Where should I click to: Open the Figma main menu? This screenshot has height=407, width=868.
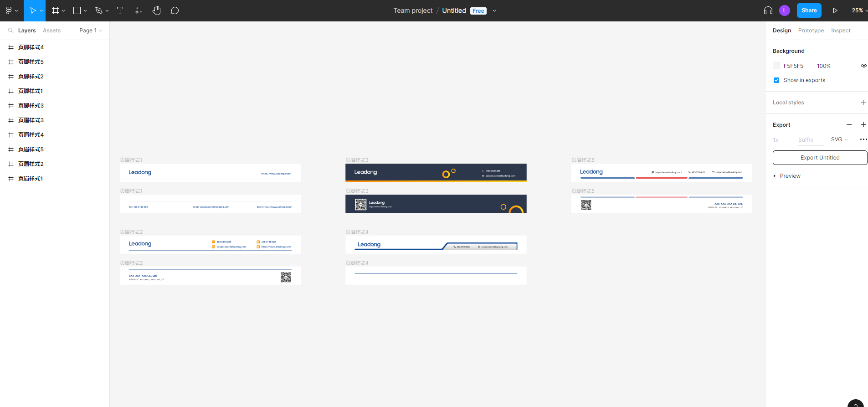click(x=11, y=10)
